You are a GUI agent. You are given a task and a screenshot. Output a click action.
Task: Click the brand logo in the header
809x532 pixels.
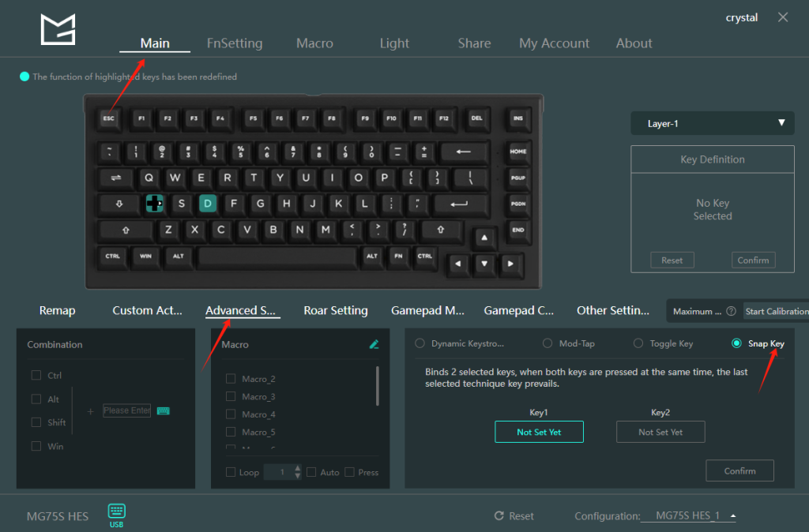[58, 29]
